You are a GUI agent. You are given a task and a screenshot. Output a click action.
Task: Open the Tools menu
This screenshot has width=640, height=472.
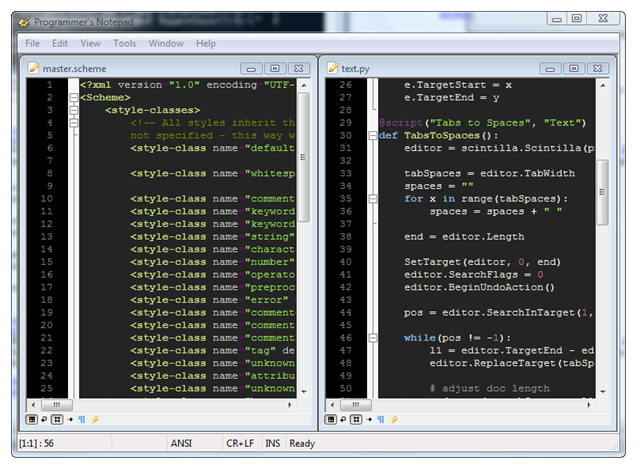(124, 43)
